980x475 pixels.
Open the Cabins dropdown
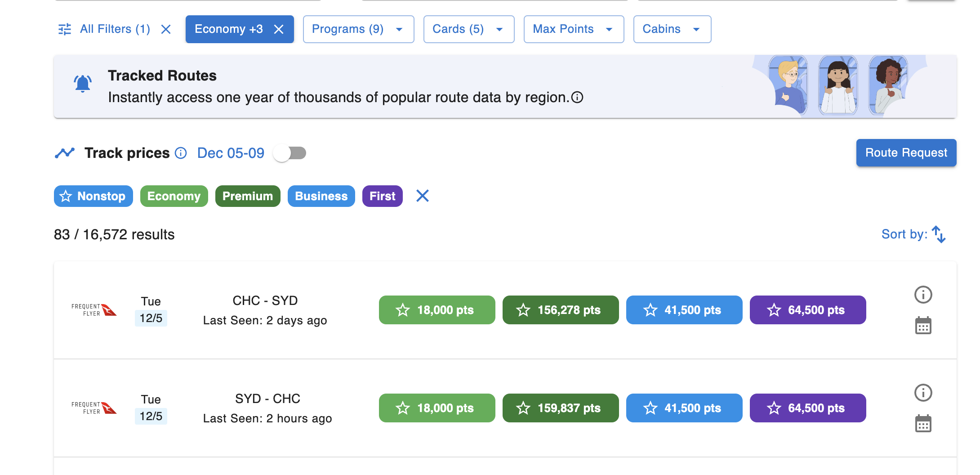pyautogui.click(x=672, y=29)
